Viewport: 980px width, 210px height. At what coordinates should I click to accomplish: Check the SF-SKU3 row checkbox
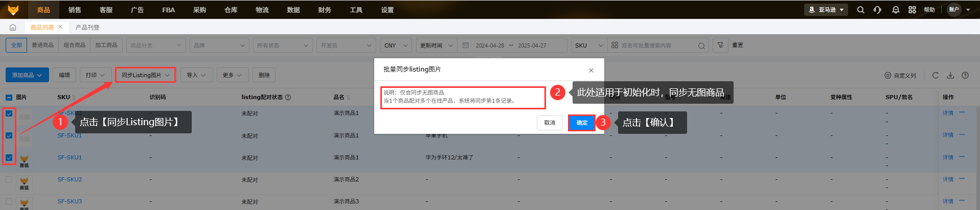coord(9,201)
